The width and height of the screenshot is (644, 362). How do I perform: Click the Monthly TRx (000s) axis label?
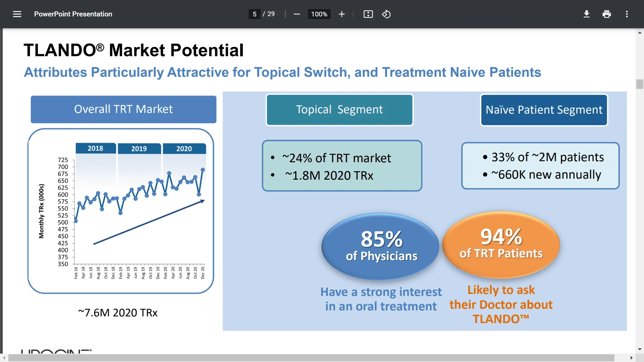coord(41,211)
